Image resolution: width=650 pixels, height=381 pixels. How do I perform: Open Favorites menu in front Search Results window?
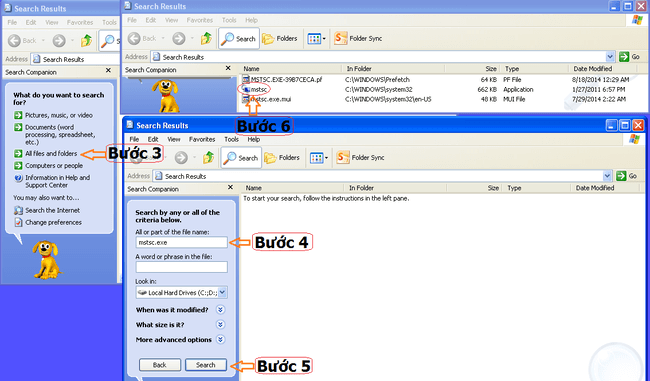tap(202, 139)
